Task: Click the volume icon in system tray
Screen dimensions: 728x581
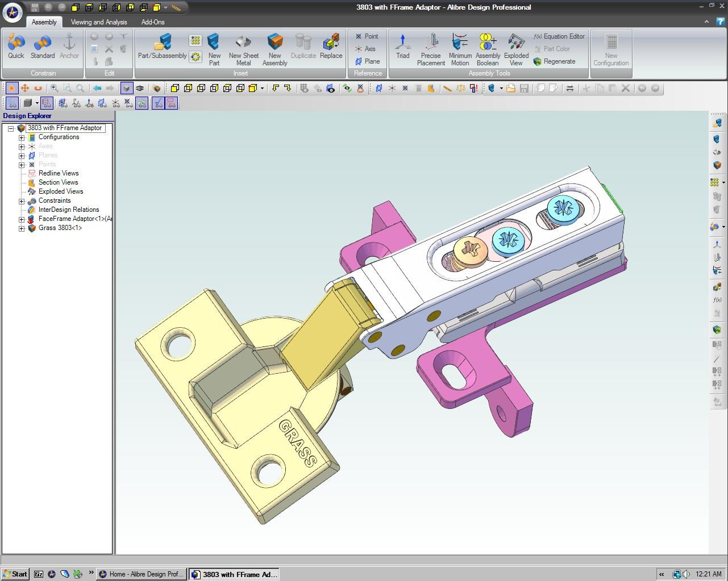Action: click(686, 574)
